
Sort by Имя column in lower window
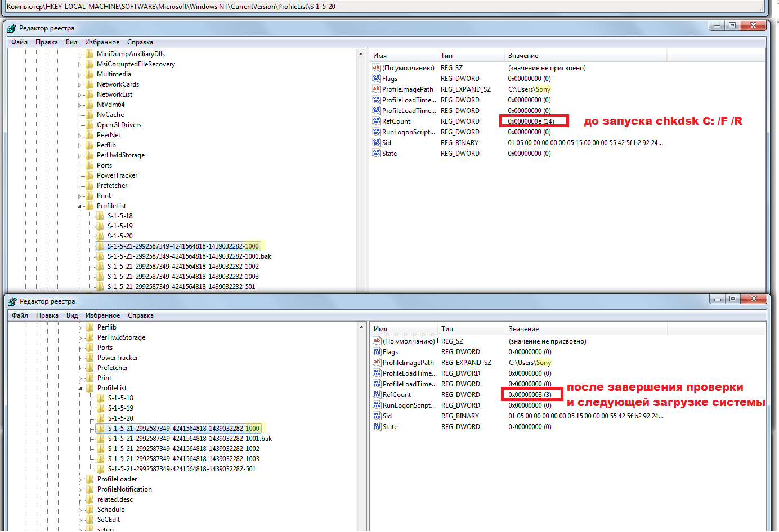(x=404, y=329)
